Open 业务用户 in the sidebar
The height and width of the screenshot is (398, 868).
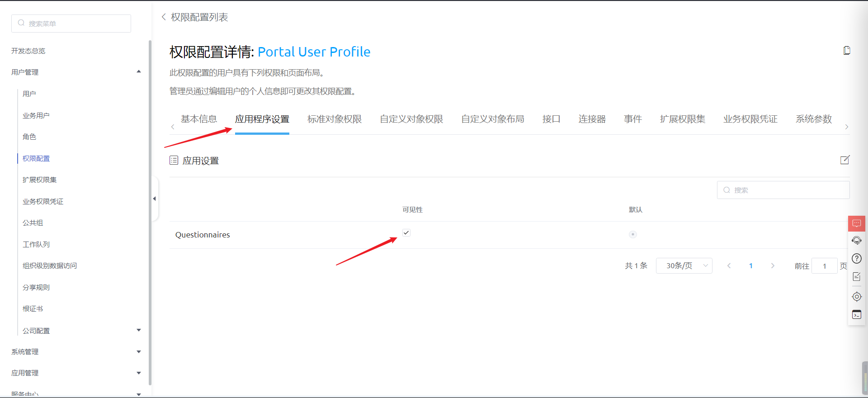(x=36, y=115)
